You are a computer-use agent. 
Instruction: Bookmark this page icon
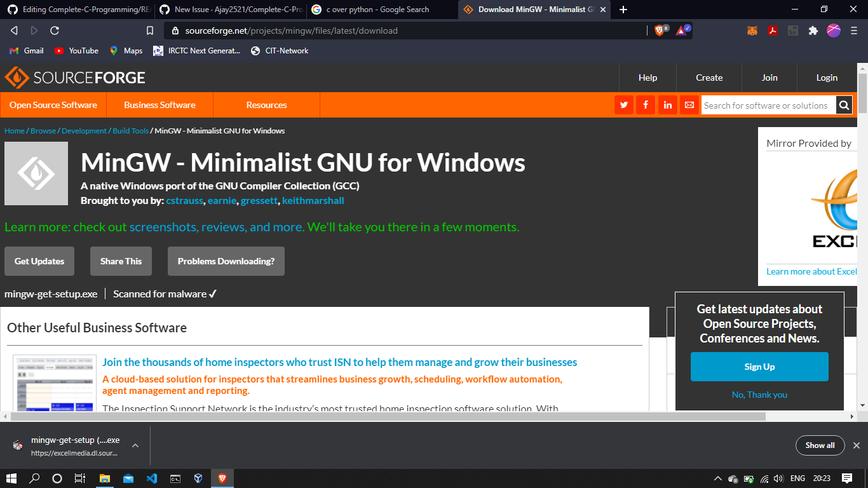[x=150, y=30]
